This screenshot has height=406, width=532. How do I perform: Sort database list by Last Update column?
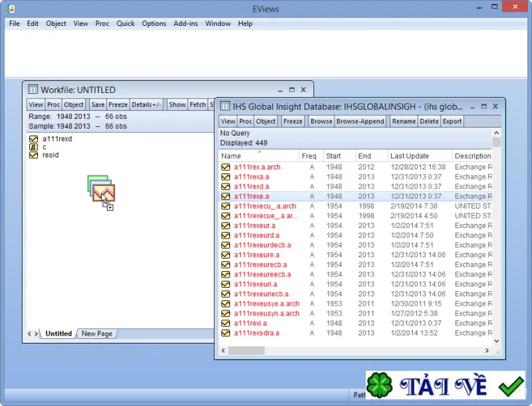[x=420, y=156]
